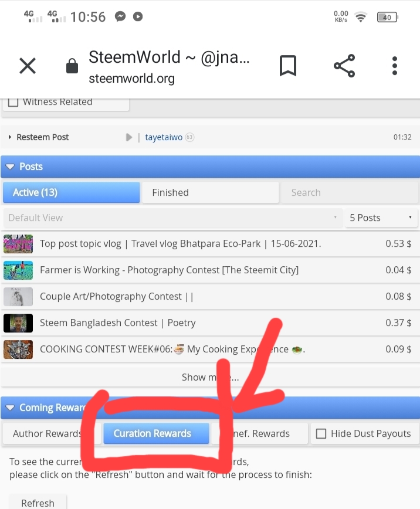Click the Refresh button
Viewport: 420px width, 509px height.
click(x=38, y=503)
